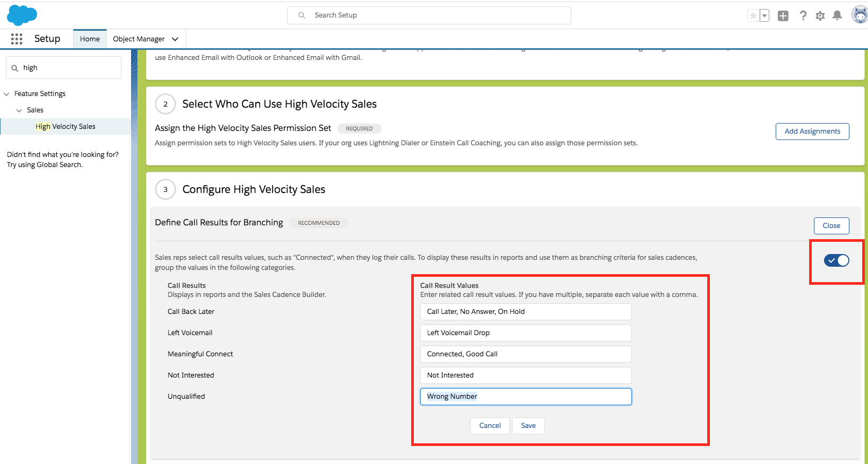Click the 'Unqualified' row label

[x=186, y=397]
